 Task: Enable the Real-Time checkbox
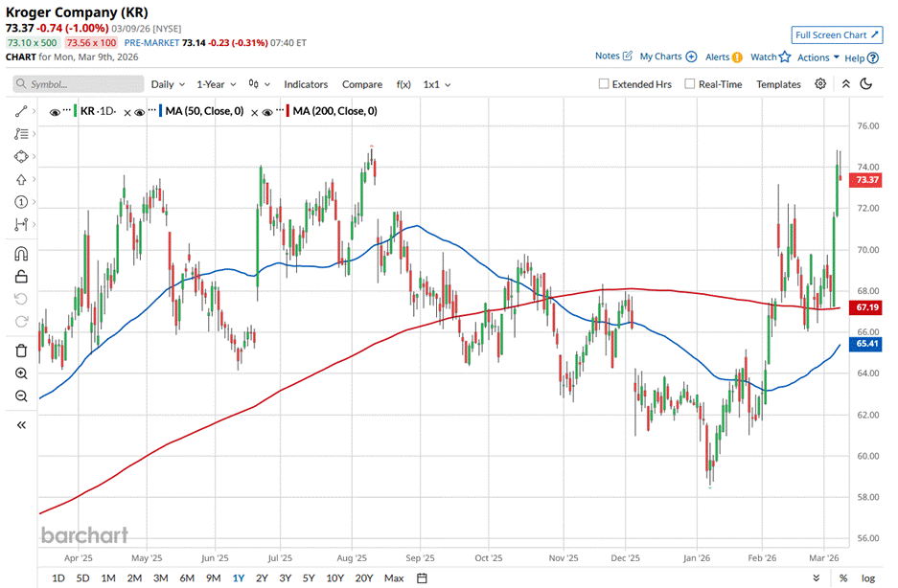pos(690,83)
